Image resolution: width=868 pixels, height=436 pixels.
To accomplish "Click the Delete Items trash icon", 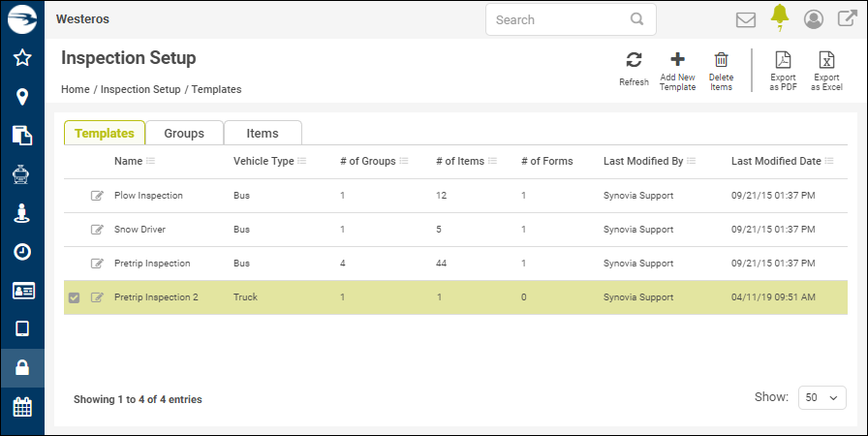I will pos(721,61).
